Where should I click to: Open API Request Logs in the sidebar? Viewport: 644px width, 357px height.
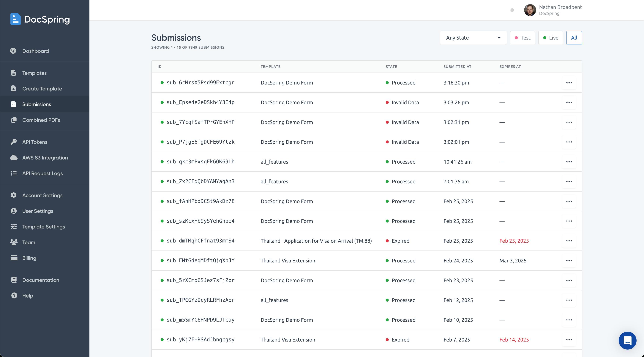pos(42,173)
